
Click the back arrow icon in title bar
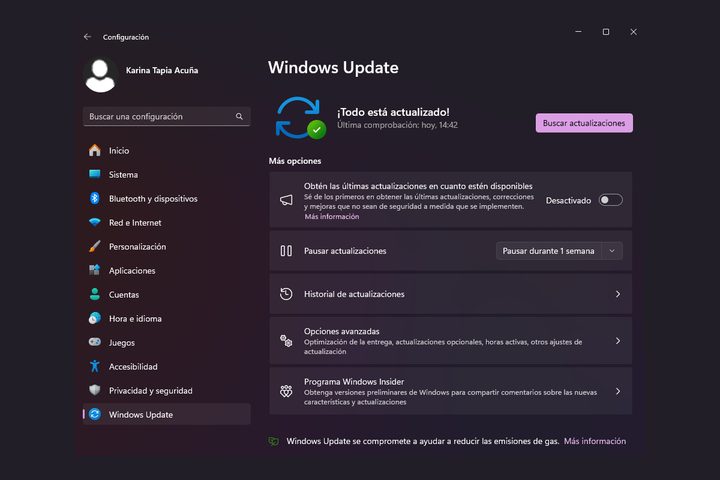pos(87,37)
